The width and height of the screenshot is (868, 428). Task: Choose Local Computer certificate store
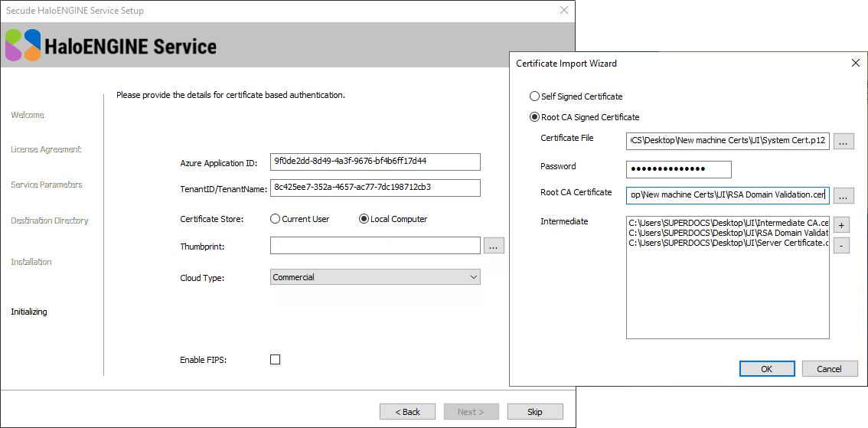[x=364, y=219]
